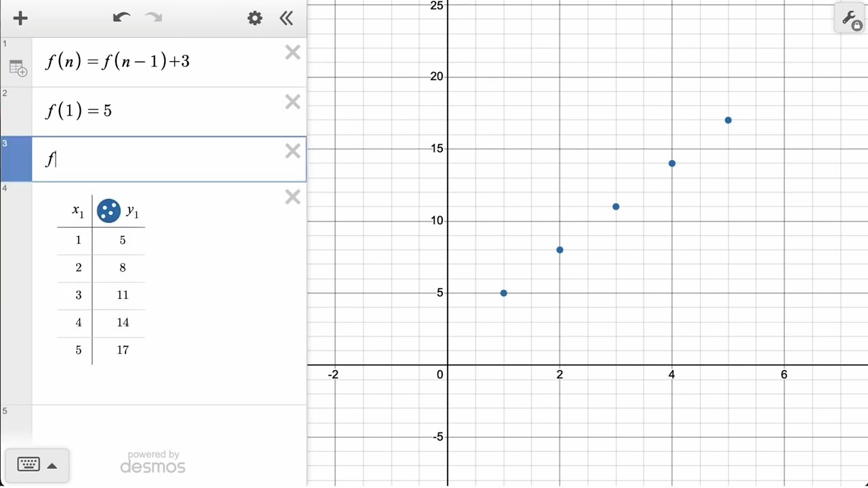The width and height of the screenshot is (868, 488).
Task: Expand keyboard panel arrow
Action: (x=52, y=466)
